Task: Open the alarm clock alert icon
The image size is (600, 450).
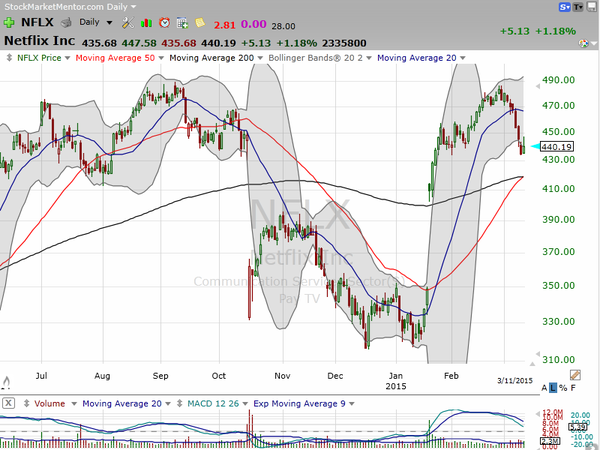Action: click(x=165, y=23)
